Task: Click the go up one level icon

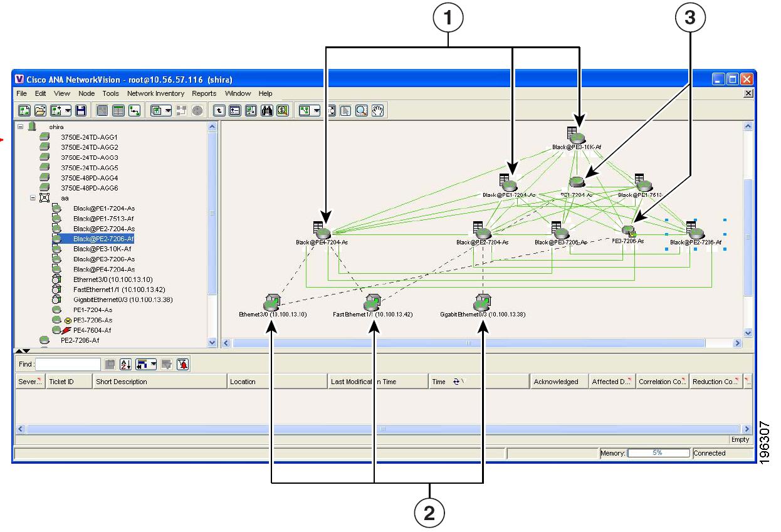Action: point(219,111)
